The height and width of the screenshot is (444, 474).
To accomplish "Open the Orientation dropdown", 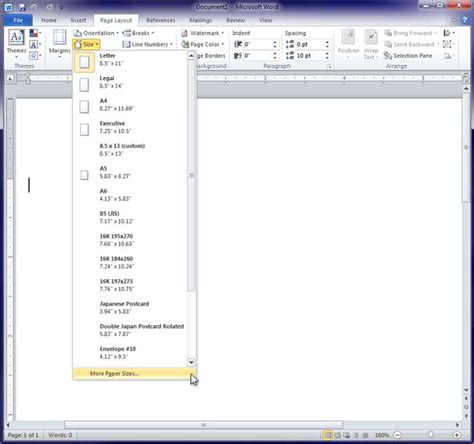I will click(x=96, y=33).
